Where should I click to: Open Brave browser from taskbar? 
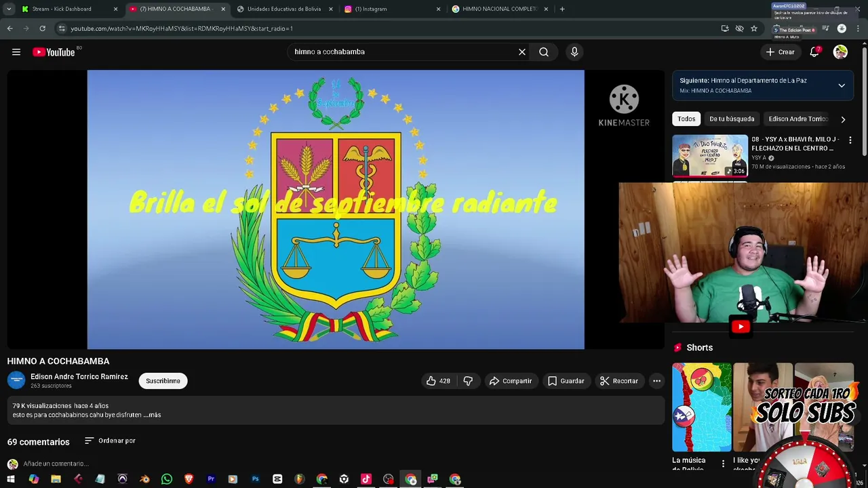point(189,479)
